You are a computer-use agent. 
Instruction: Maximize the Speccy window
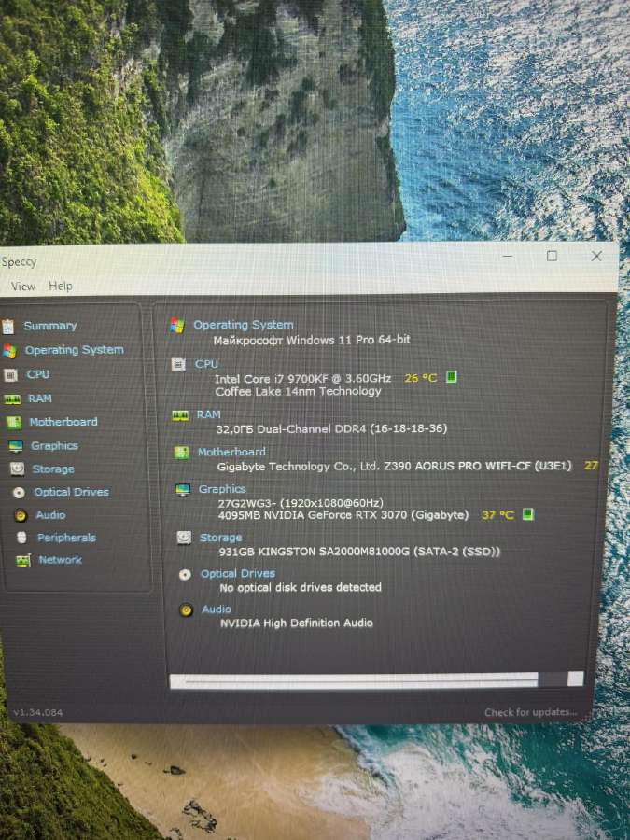tap(552, 256)
